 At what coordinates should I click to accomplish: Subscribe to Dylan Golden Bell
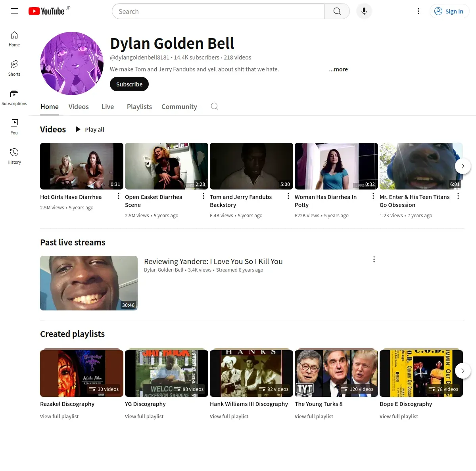point(129,84)
